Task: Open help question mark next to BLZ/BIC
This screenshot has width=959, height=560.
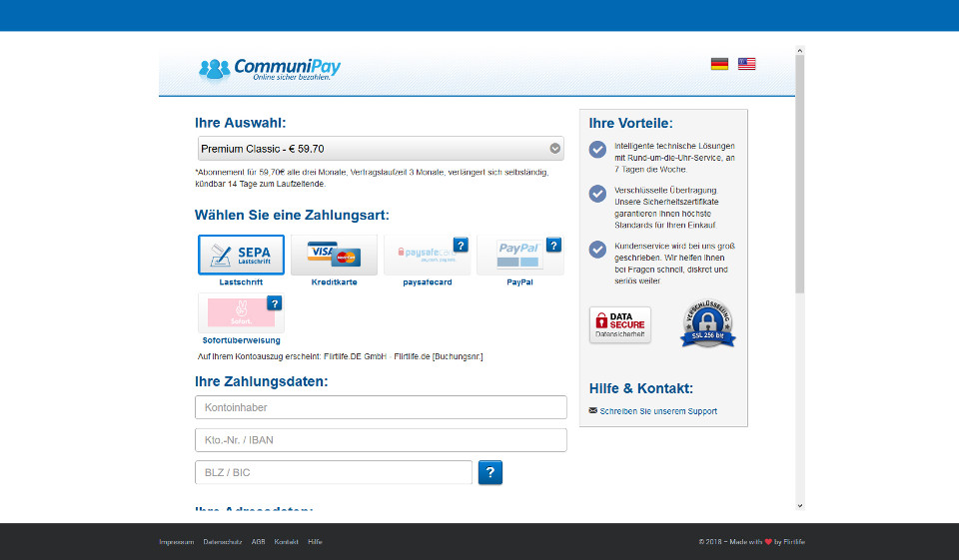Action: (x=490, y=473)
